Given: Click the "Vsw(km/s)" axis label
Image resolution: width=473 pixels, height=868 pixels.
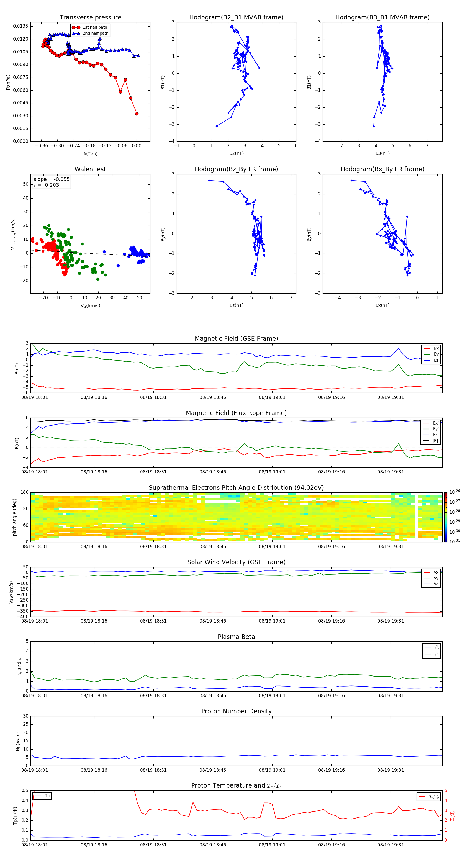Looking at the screenshot, I should [11, 592].
